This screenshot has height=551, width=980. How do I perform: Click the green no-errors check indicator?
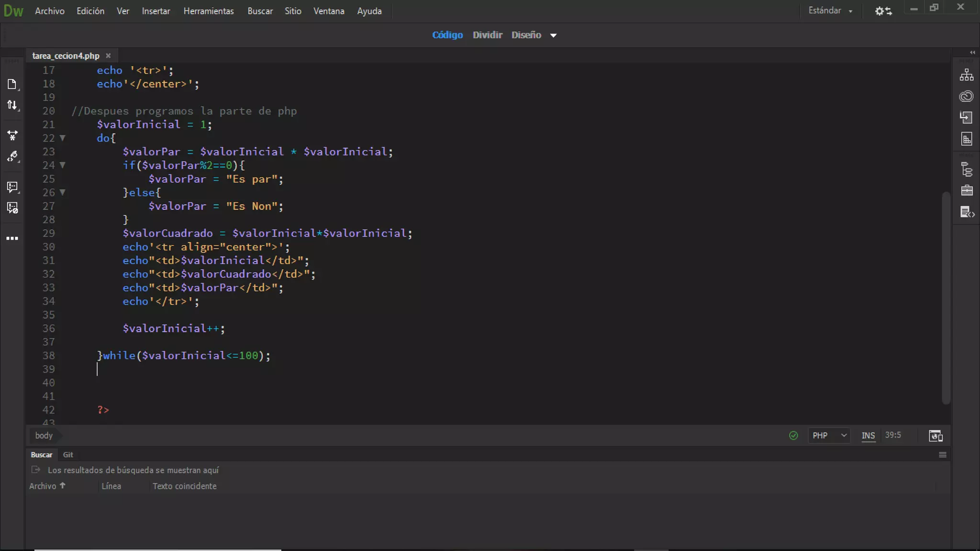tap(793, 436)
